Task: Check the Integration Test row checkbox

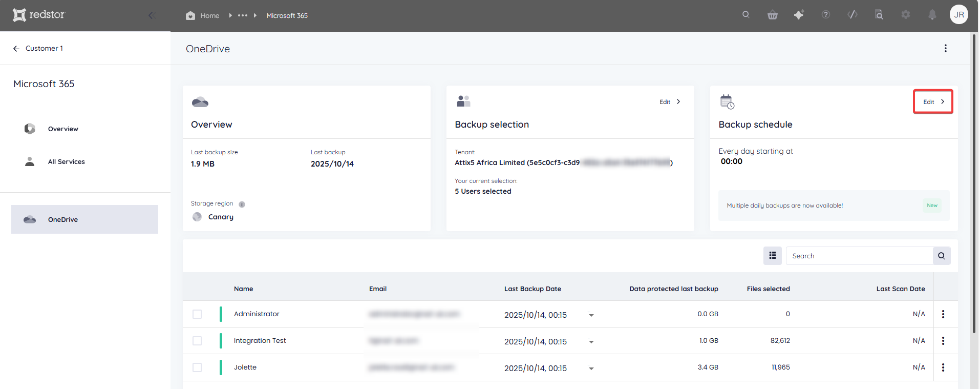Action: 197,341
